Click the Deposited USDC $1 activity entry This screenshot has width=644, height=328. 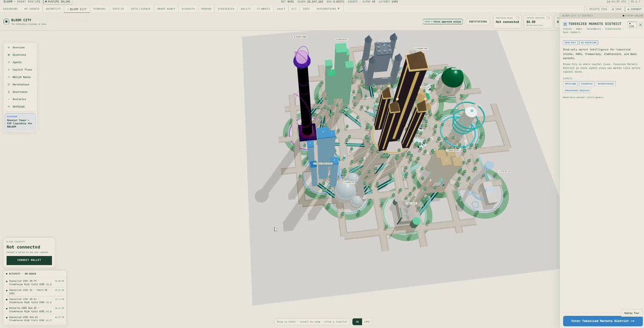point(35,291)
